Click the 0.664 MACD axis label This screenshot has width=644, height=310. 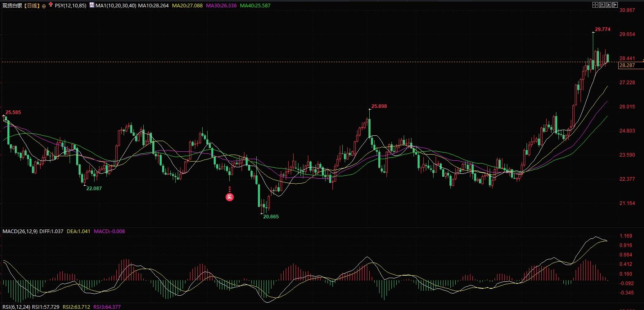626,255
